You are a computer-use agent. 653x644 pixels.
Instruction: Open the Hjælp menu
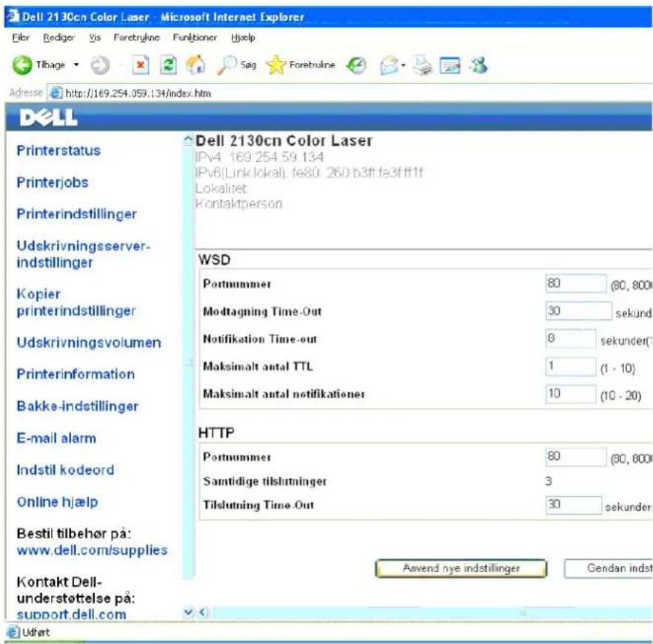[x=243, y=38]
